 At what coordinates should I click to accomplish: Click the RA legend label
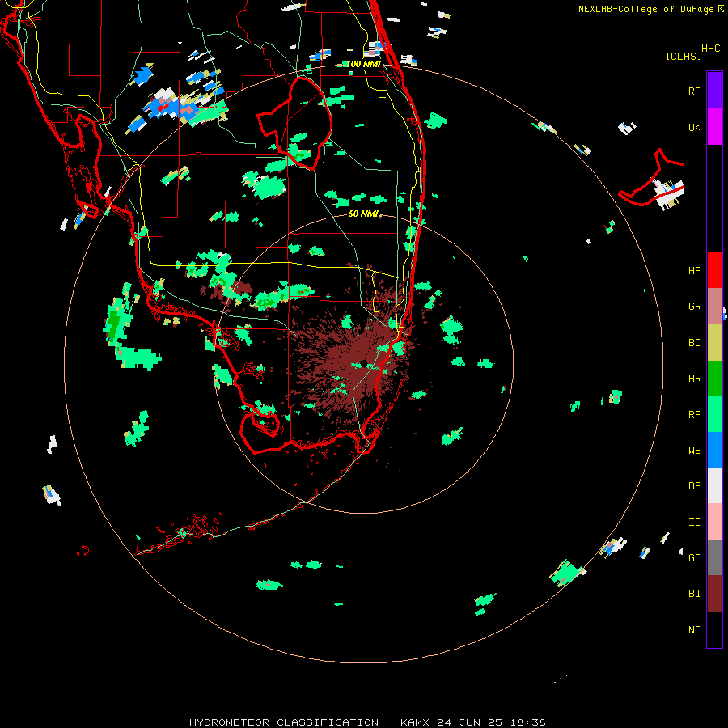[694, 414]
